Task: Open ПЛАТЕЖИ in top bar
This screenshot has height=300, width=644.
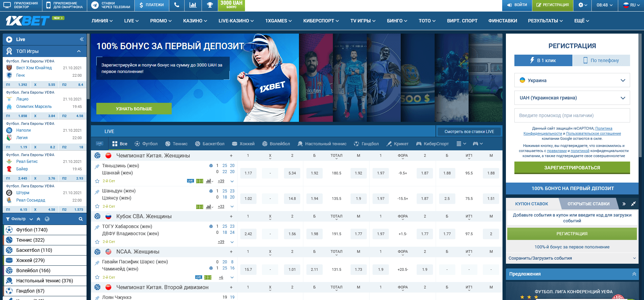Action: click(151, 5)
